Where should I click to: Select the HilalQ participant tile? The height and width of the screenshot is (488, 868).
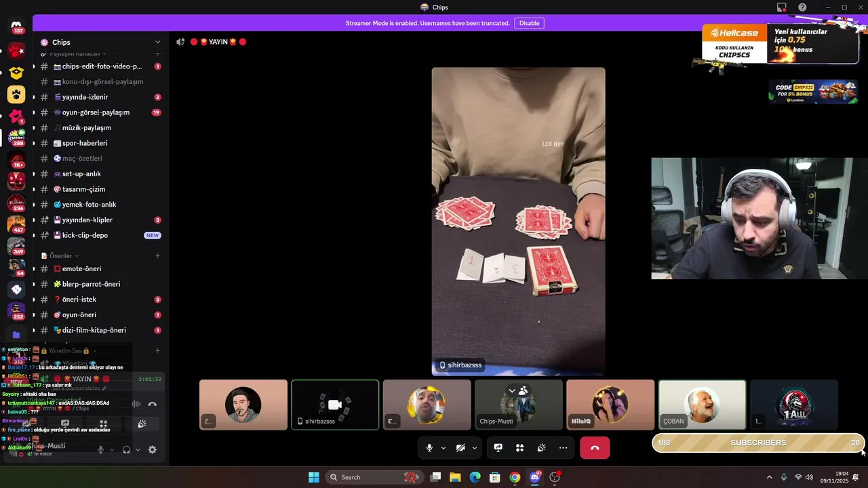tap(610, 405)
